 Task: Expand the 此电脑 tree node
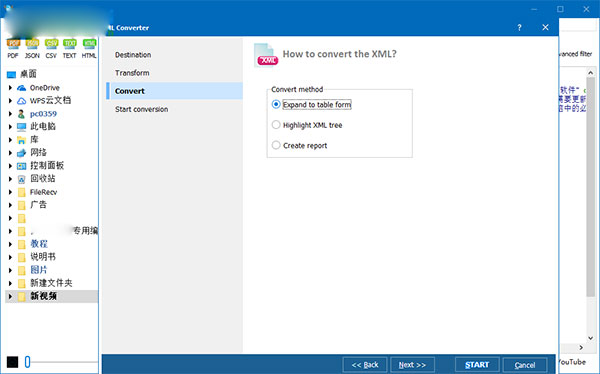tap(10, 127)
